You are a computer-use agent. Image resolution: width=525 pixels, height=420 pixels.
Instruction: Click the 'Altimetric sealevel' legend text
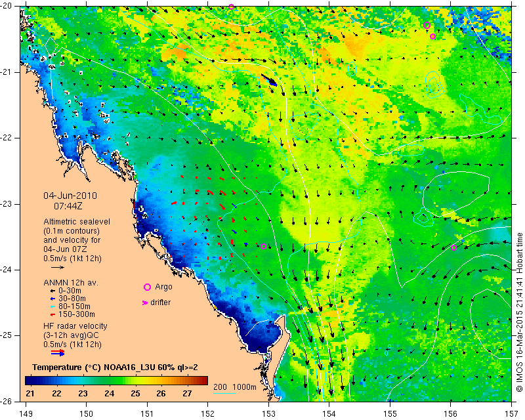(77, 222)
